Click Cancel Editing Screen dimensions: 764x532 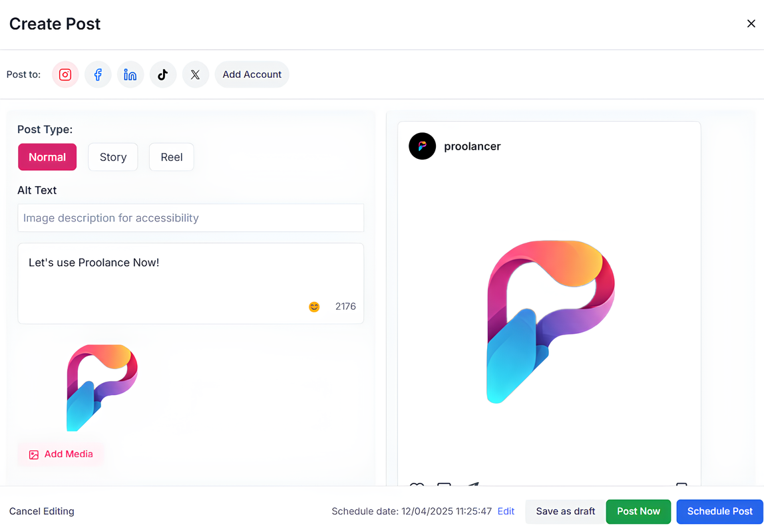pyautogui.click(x=42, y=511)
